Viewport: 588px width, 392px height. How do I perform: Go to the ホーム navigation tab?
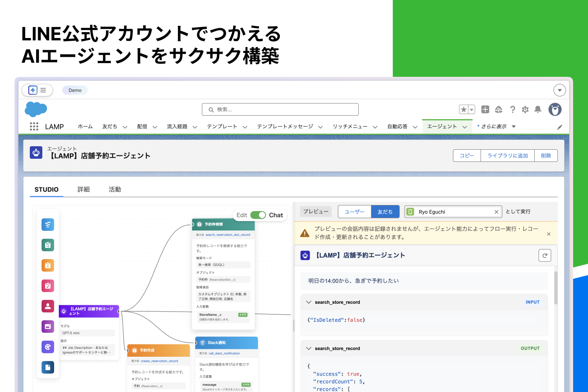click(x=85, y=127)
